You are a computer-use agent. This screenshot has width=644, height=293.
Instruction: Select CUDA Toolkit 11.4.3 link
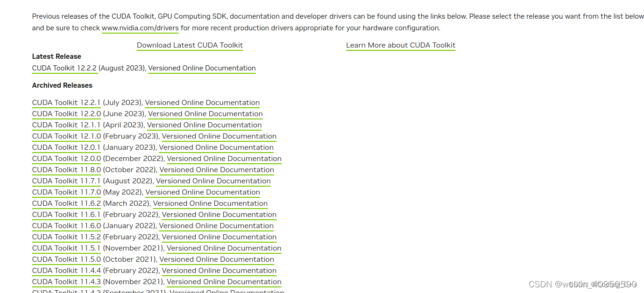tap(66, 282)
